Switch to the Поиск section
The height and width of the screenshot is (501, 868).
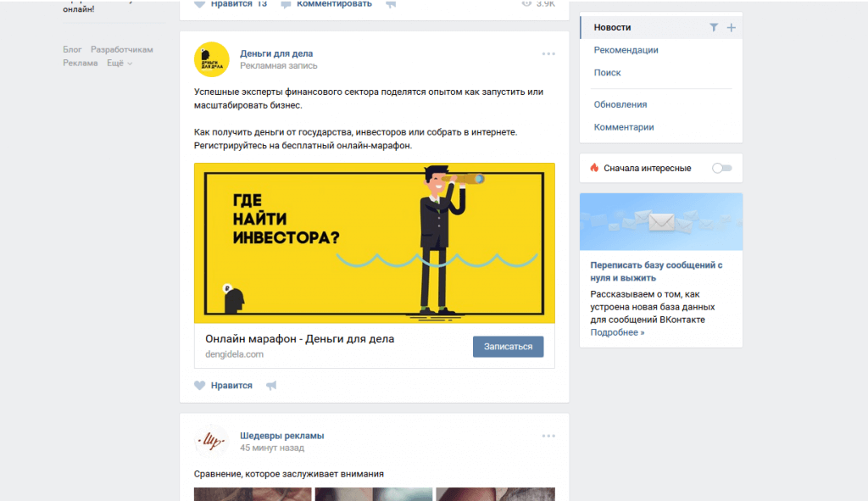click(x=607, y=73)
